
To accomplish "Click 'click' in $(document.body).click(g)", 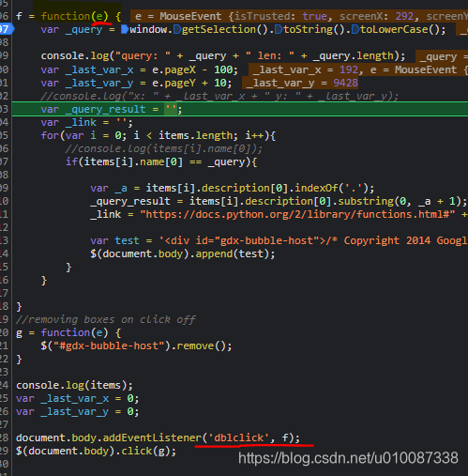I will [137, 451].
